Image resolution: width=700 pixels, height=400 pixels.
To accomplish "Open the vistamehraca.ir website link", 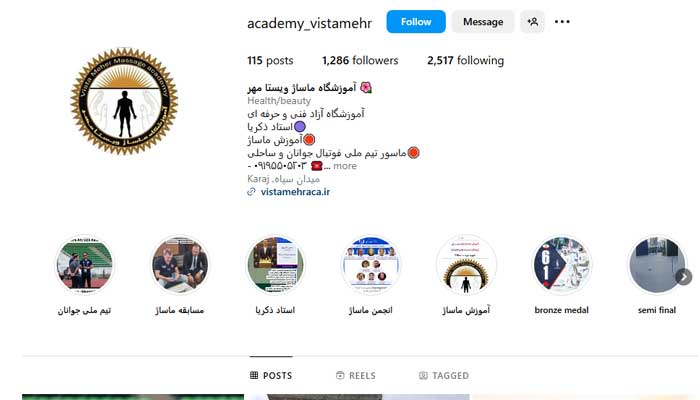I will pyautogui.click(x=295, y=192).
